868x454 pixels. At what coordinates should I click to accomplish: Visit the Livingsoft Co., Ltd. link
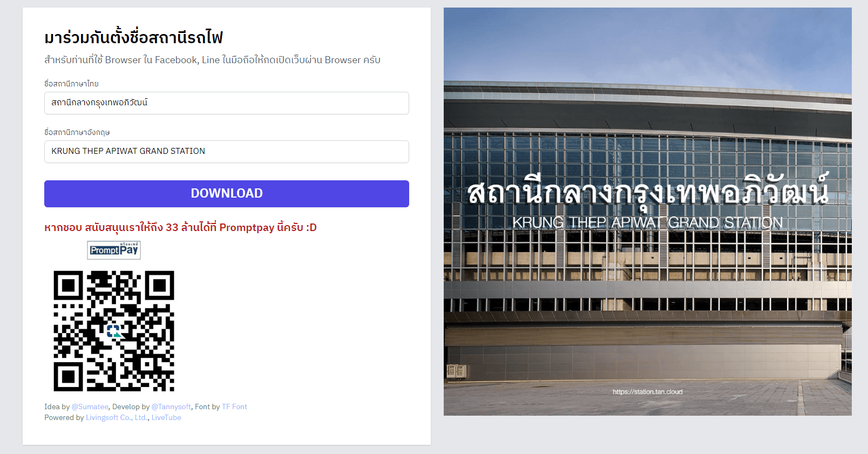click(x=117, y=417)
